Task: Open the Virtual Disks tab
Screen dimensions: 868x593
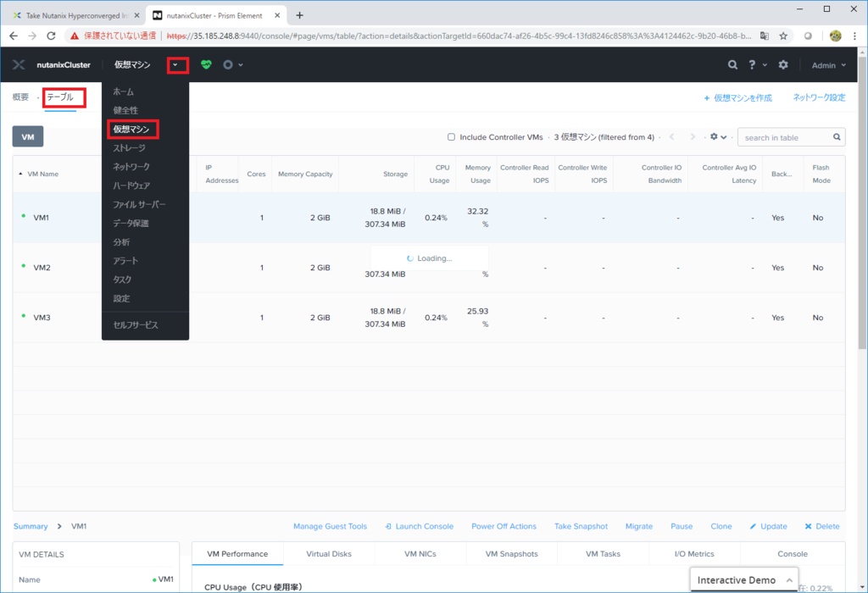Action: (x=329, y=554)
